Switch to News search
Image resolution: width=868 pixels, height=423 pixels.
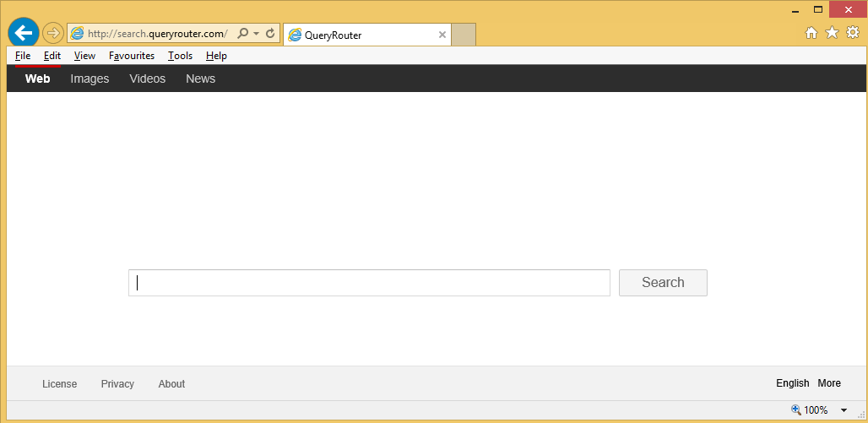tap(200, 79)
